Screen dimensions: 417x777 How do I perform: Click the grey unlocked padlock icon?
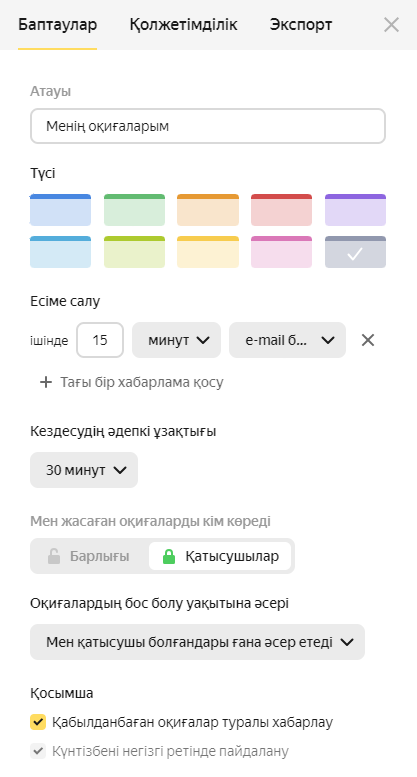53,556
